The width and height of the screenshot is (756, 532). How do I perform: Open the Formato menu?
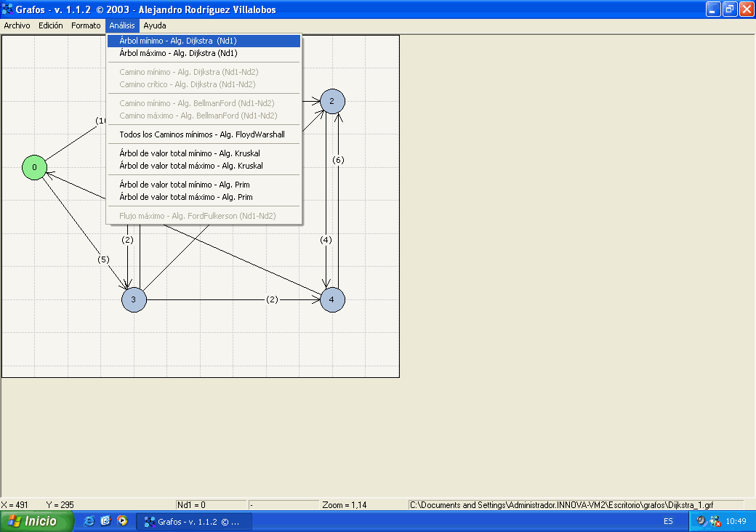[x=86, y=25]
